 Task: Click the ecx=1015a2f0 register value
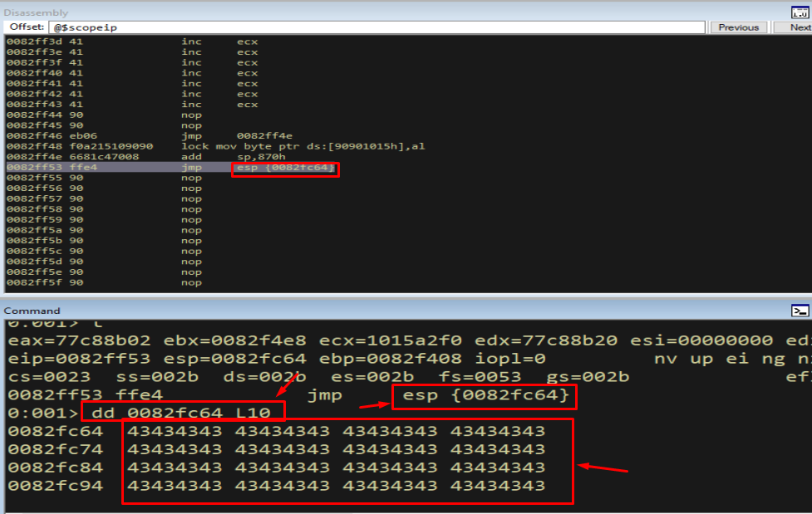coord(390,340)
